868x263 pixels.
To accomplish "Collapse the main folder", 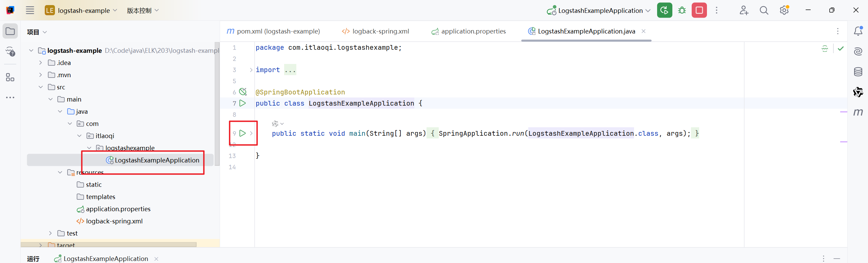I will click(x=51, y=99).
